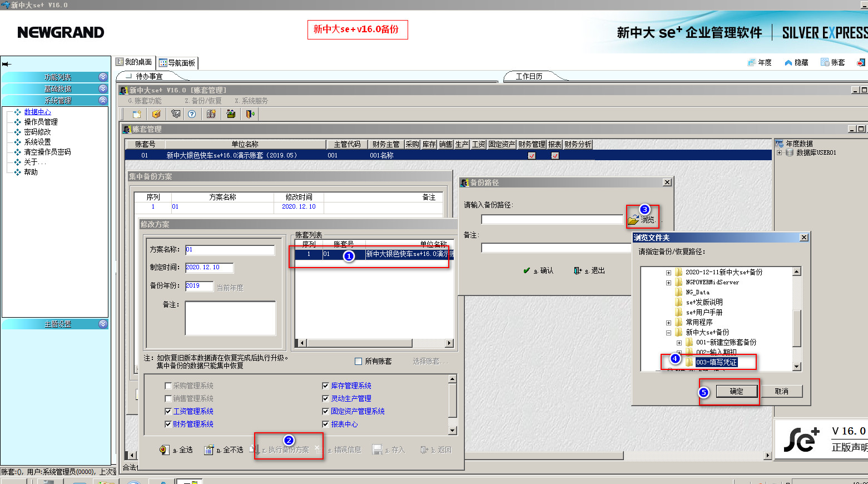
Task: Switch to the 导航面板 tab
Action: coord(177,63)
